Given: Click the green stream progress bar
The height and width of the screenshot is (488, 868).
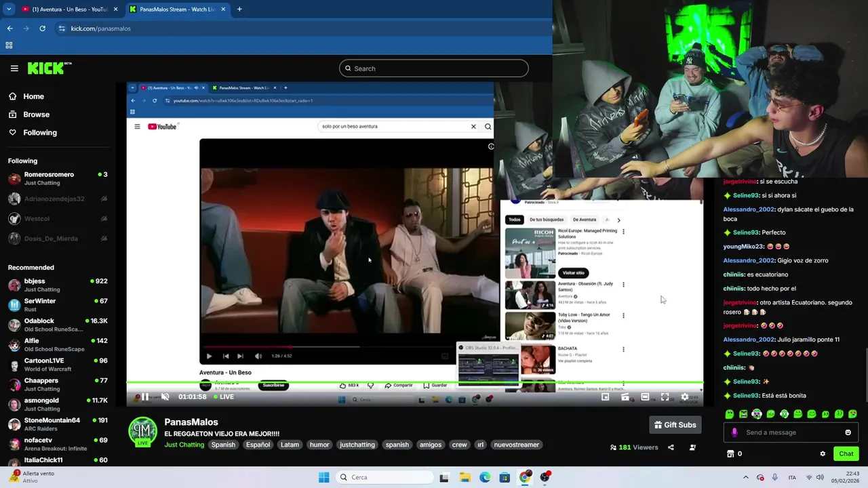Looking at the screenshot, I should click(x=415, y=383).
